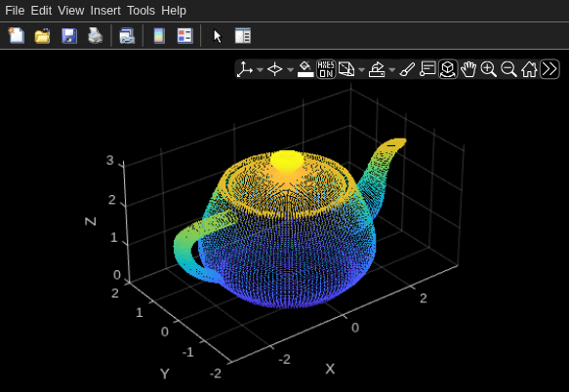Open the Tools menu
Image resolution: width=569 pixels, height=392 pixels.
tap(141, 11)
